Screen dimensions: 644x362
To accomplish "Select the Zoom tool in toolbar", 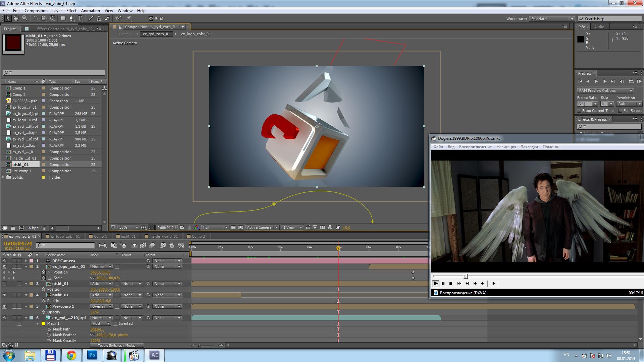I will [x=24, y=18].
